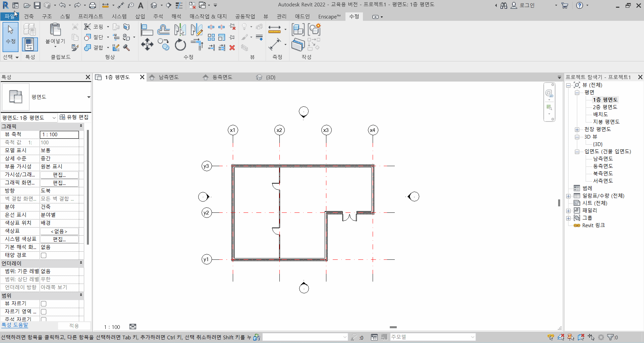Screen dimensions: 644x343
Task: Click the Split Element icon
Action: [211, 27]
